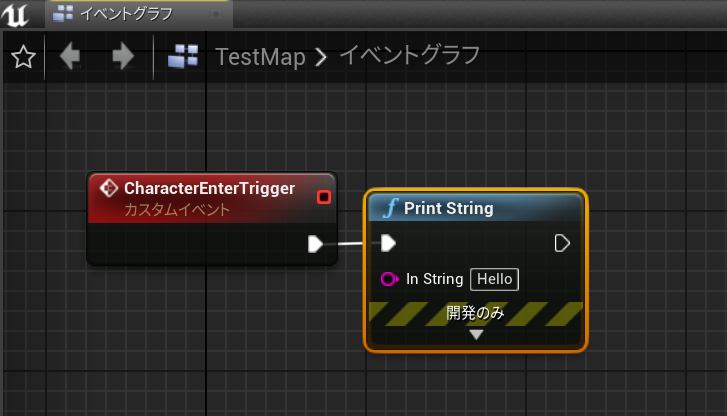Click the Unreal Engine logo icon

click(x=15, y=15)
